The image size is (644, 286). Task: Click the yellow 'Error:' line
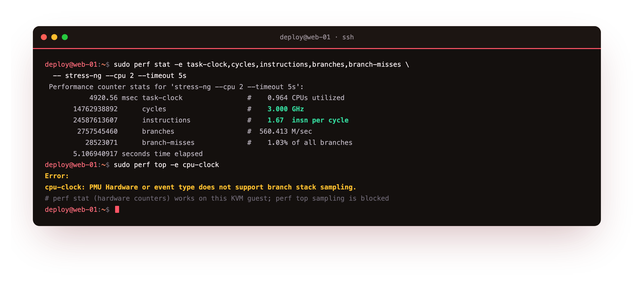[57, 176]
